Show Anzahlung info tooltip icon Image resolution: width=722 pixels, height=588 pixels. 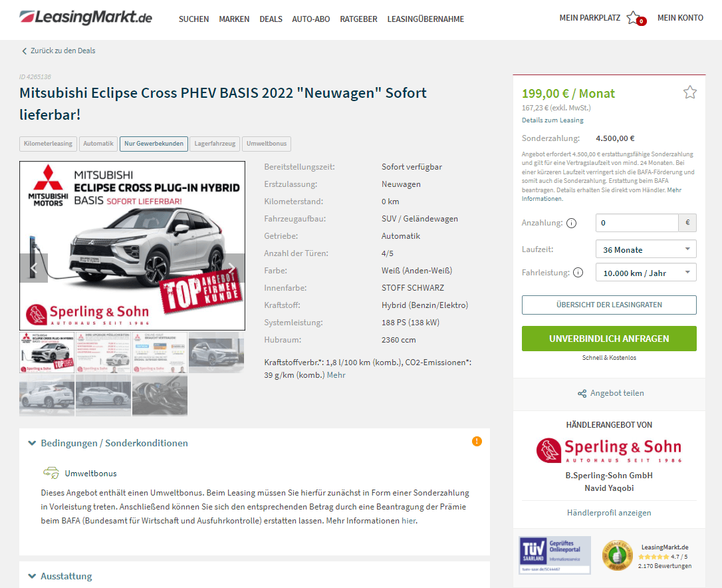coord(571,223)
